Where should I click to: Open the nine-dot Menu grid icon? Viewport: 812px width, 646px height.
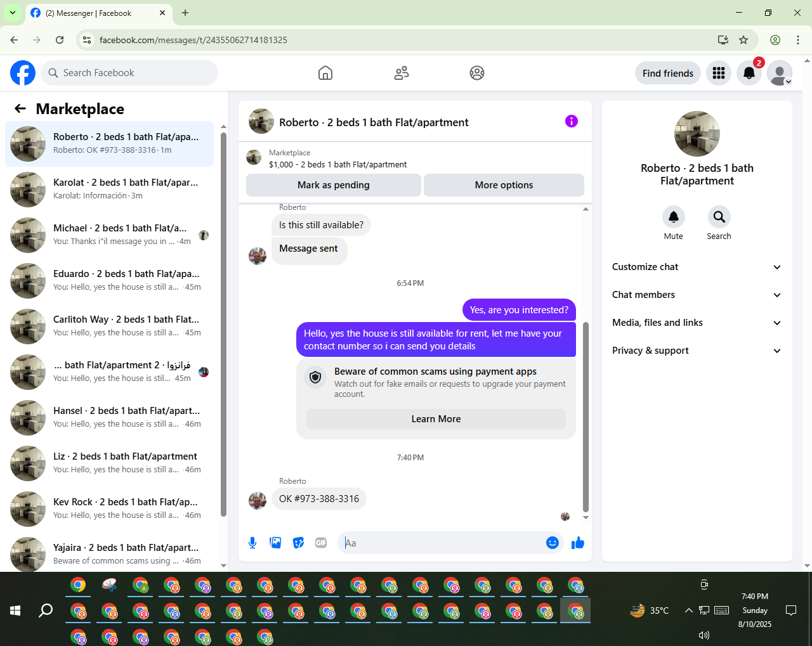[x=719, y=73]
